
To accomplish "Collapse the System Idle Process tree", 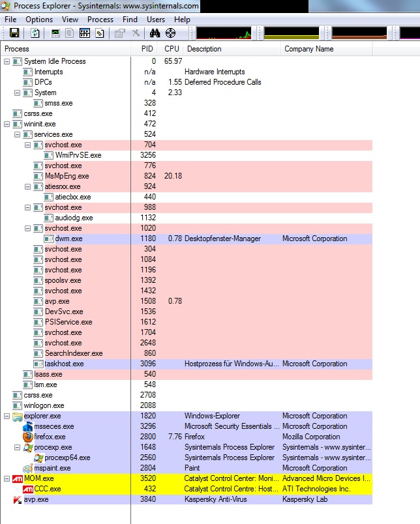I will point(7,61).
